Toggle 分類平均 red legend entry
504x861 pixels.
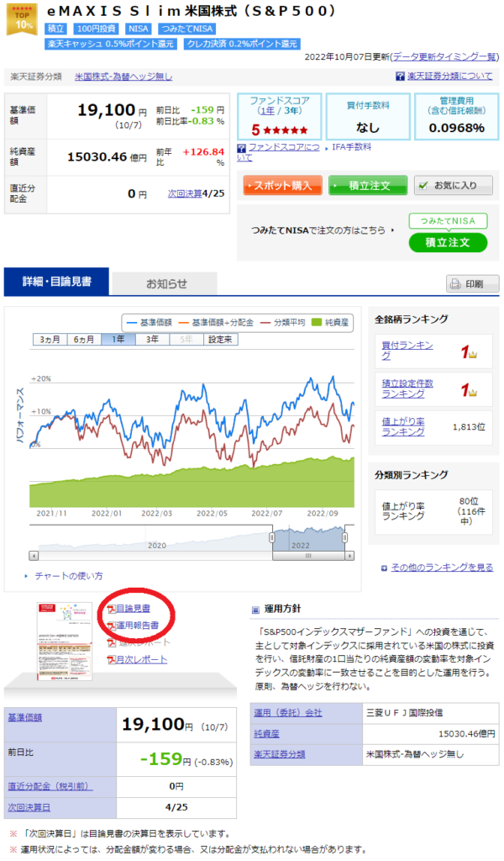click(x=282, y=323)
